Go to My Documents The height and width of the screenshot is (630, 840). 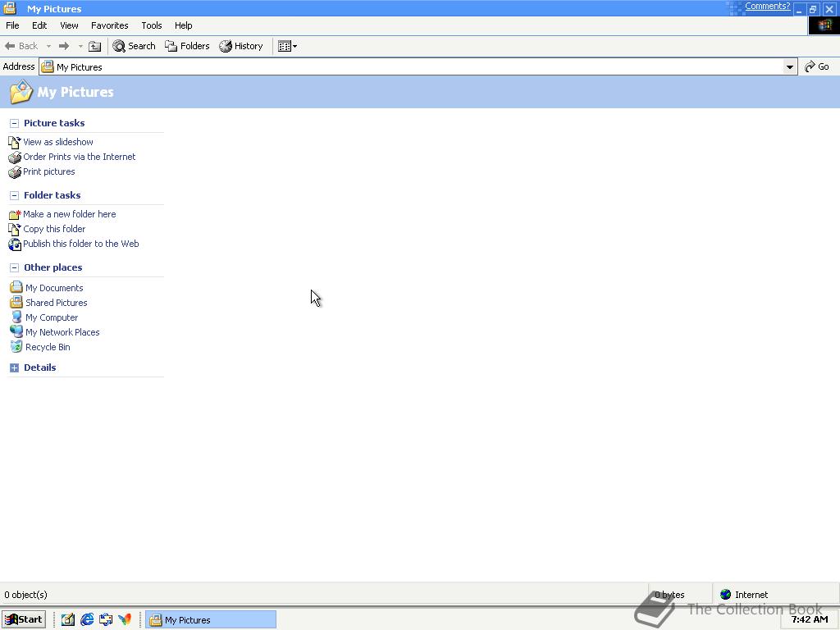(54, 288)
